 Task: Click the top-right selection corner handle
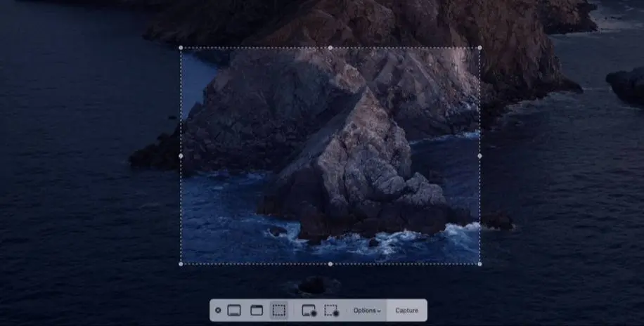pyautogui.click(x=479, y=48)
